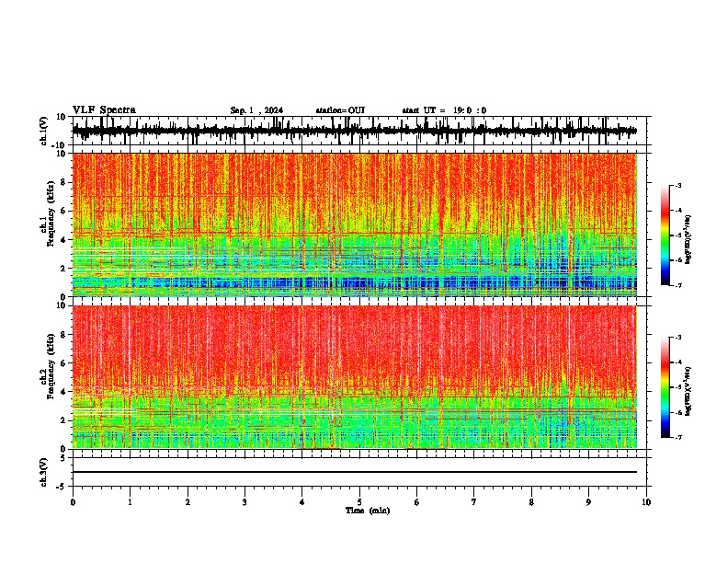This screenshot has width=728, height=563.
Task: Click time axis tick label "7"
Action: (474, 502)
